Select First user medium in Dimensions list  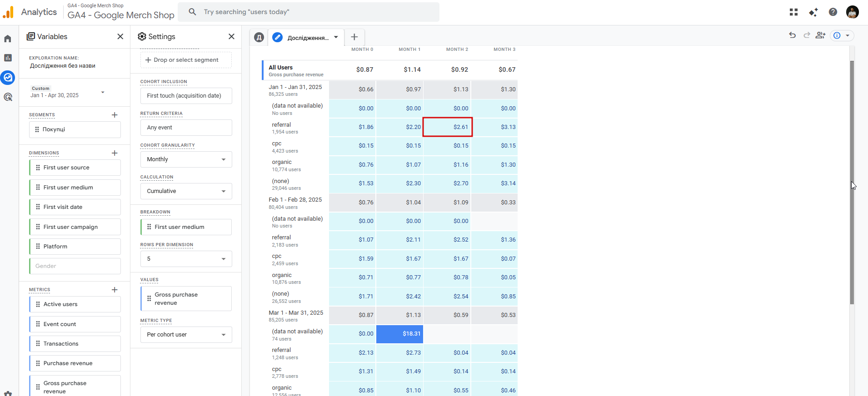pos(75,188)
